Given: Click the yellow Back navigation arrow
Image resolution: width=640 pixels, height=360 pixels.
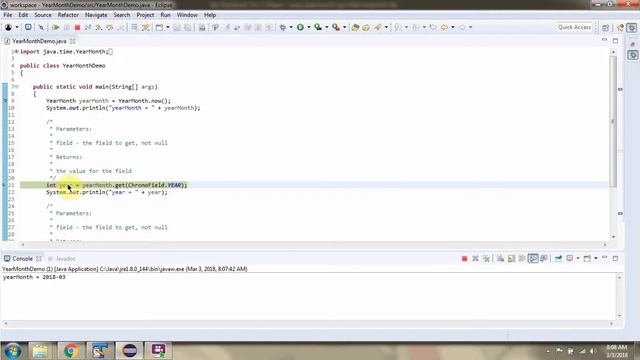Looking at the screenshot, I should pos(444,27).
